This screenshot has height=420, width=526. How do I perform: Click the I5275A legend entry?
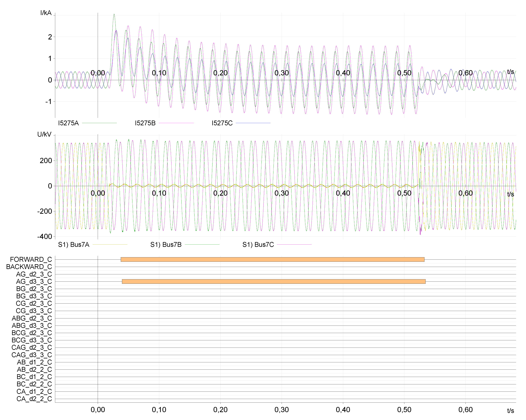tap(69, 123)
